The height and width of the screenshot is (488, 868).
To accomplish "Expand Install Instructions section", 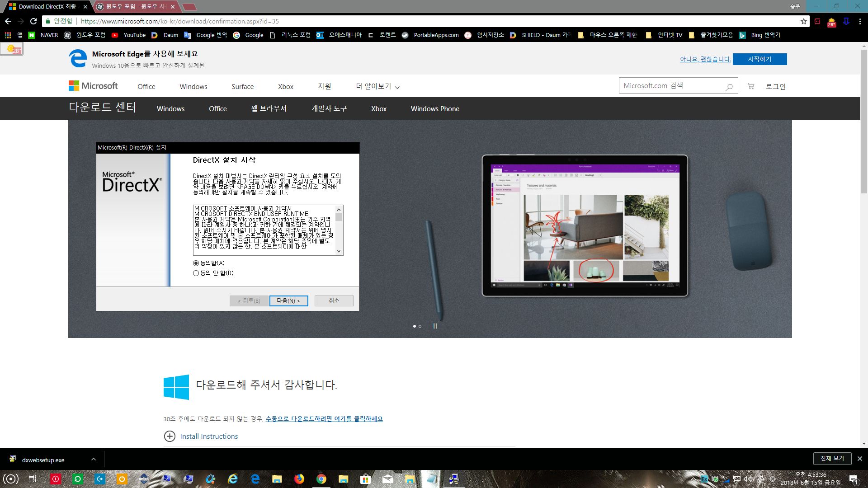I will tap(201, 436).
